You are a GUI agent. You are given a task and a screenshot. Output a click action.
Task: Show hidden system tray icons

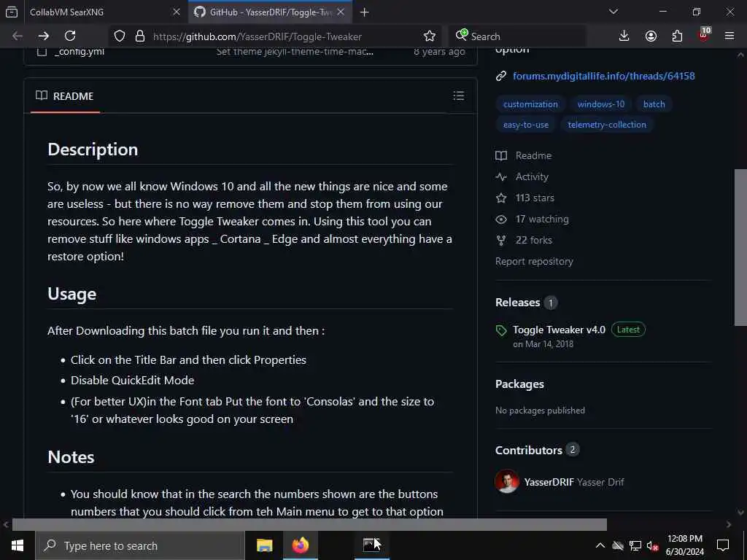pyautogui.click(x=600, y=545)
